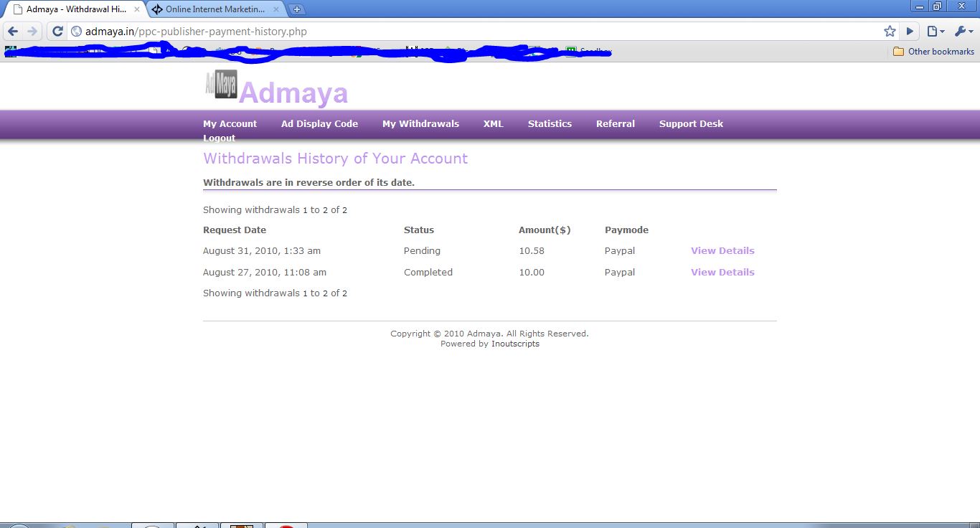Open the Support Desk page

(691, 123)
